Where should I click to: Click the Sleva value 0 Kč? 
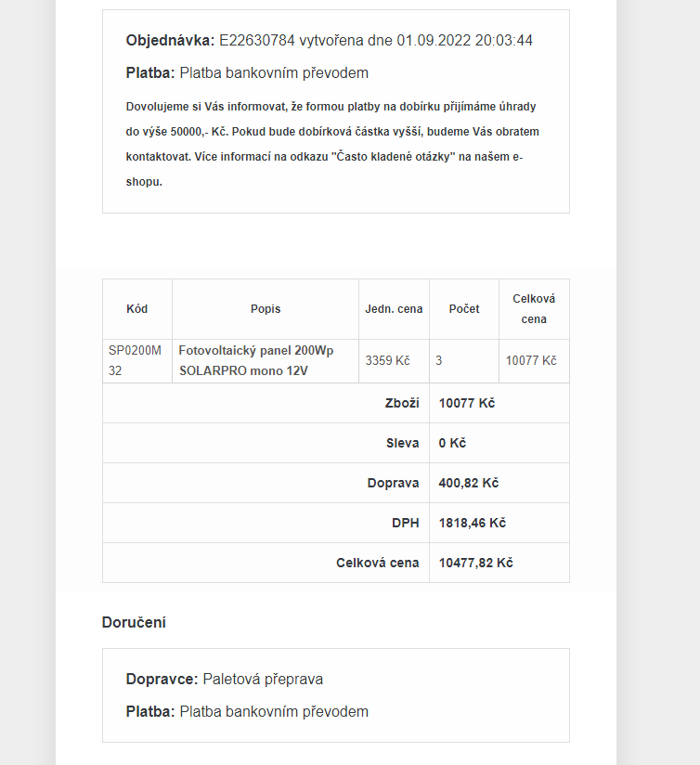(x=452, y=443)
